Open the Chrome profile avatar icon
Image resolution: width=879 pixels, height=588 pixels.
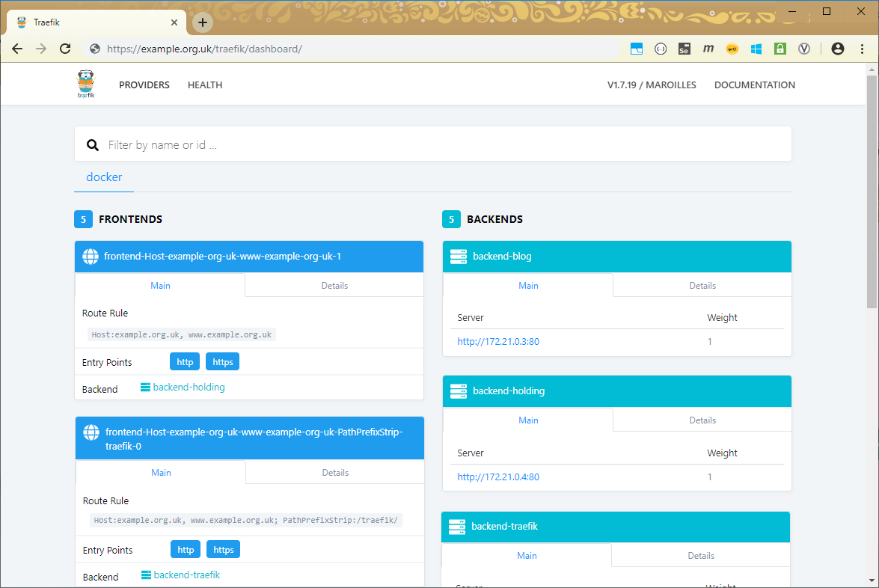point(837,49)
